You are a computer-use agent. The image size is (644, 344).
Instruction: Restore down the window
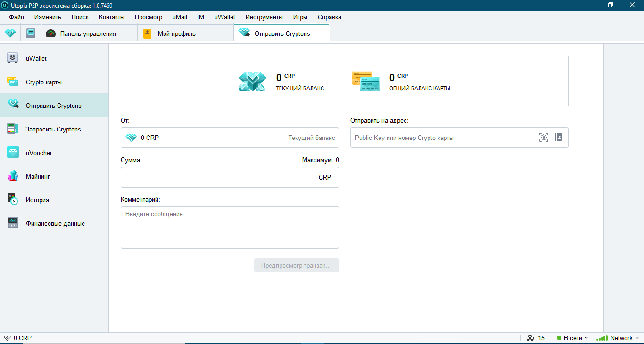click(x=611, y=5)
